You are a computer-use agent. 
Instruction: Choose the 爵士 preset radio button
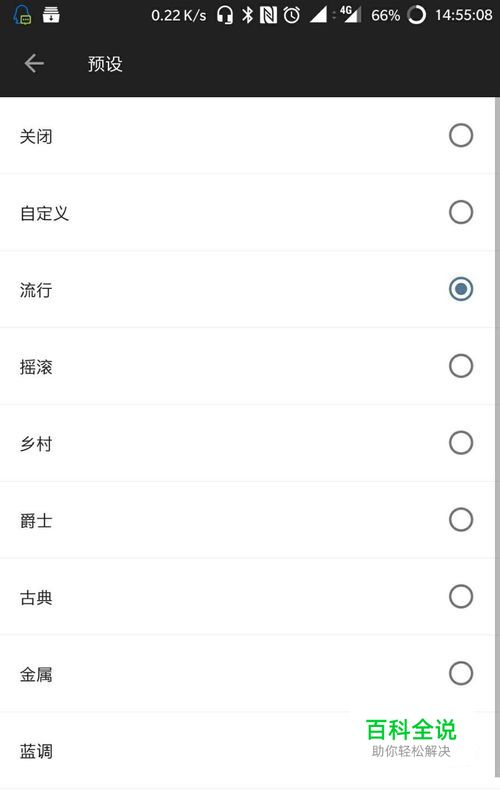pos(461,519)
